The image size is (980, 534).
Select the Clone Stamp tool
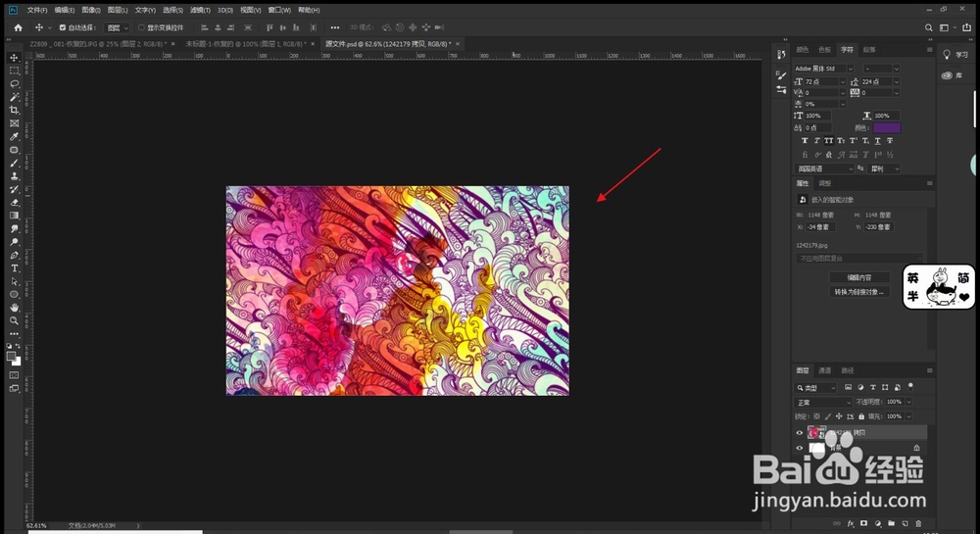(x=14, y=176)
